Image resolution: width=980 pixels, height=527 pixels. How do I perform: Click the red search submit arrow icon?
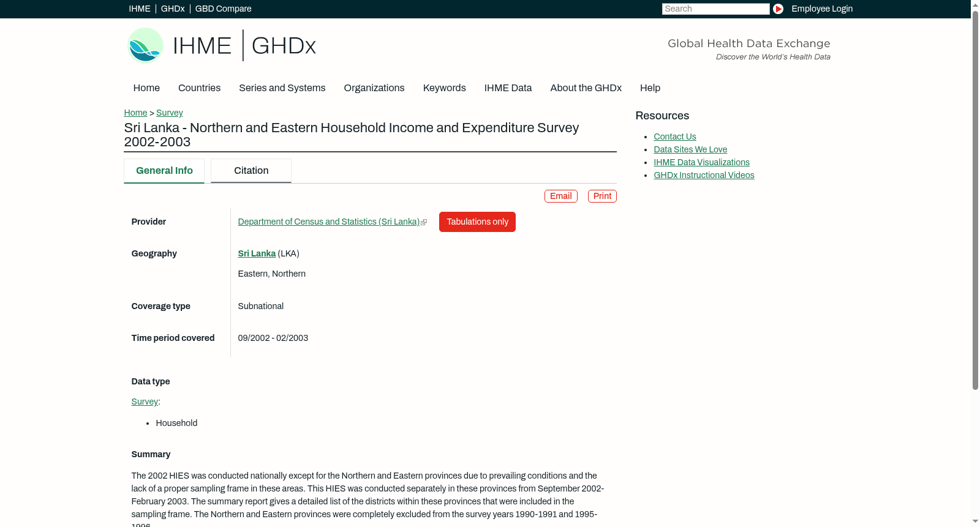tap(778, 9)
